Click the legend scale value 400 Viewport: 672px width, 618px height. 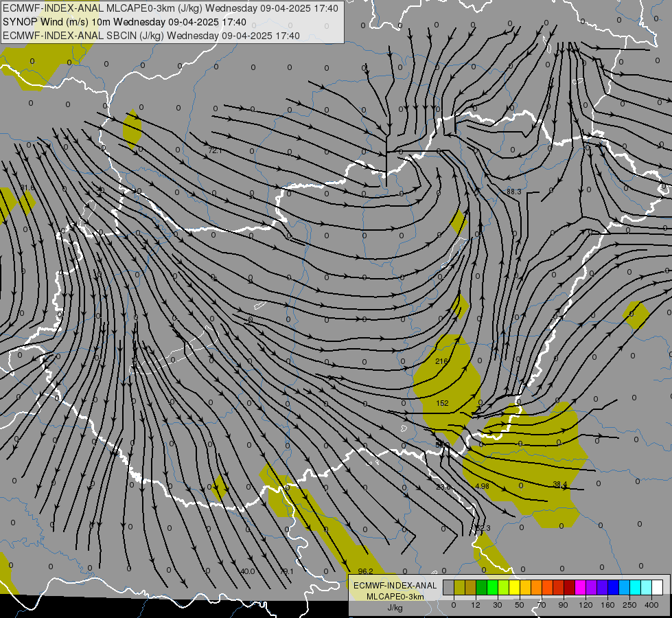click(651, 605)
